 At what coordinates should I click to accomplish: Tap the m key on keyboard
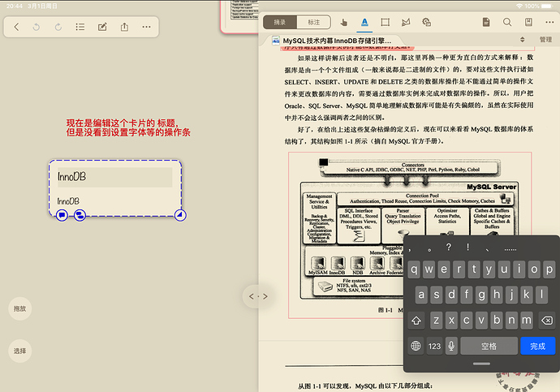(527, 321)
